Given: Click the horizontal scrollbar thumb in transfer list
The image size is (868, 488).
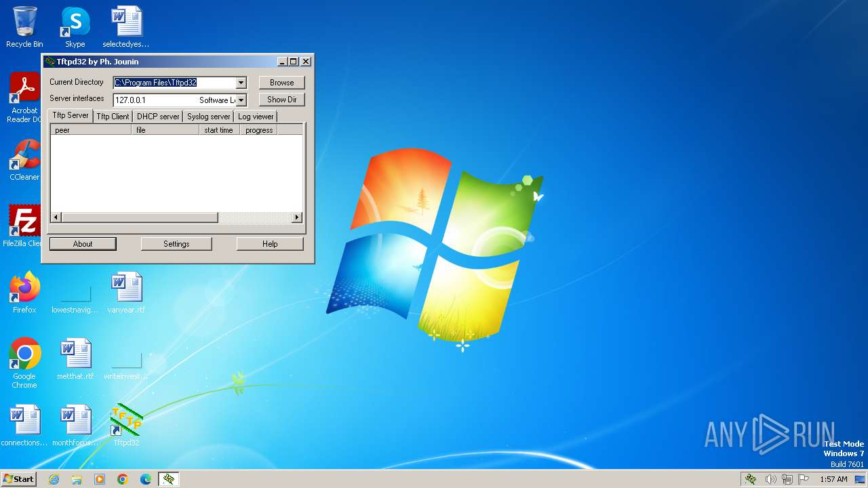Looking at the screenshot, I should (x=140, y=218).
